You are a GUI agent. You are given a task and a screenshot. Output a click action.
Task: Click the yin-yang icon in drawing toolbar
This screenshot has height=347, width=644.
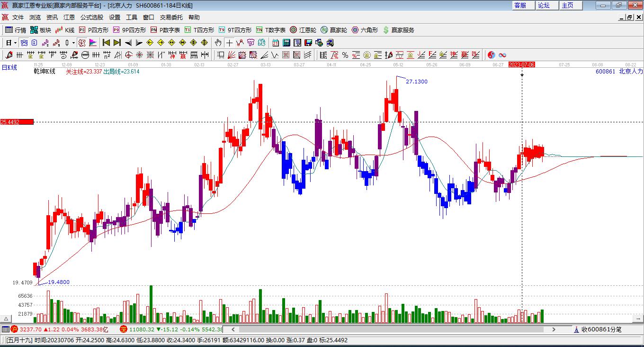491,55
